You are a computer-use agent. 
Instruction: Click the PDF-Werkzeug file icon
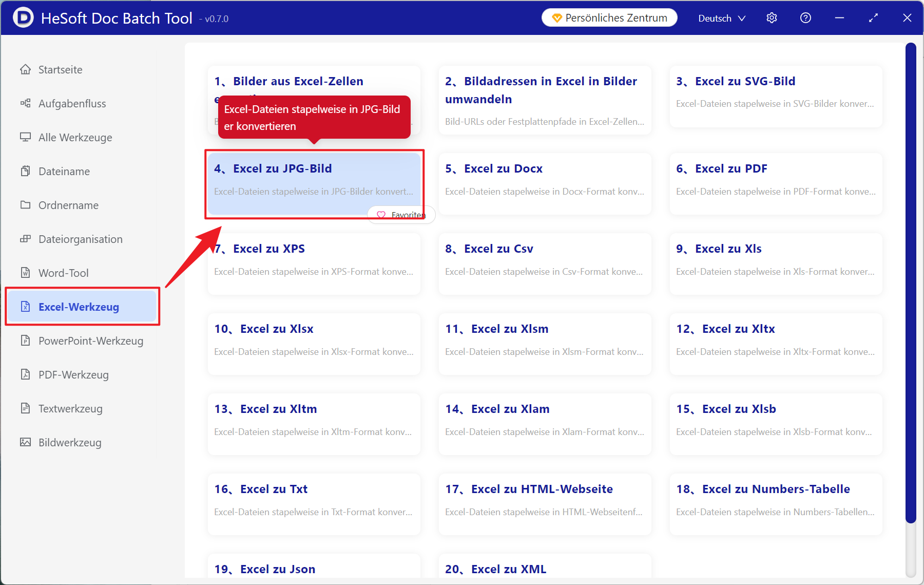(25, 374)
